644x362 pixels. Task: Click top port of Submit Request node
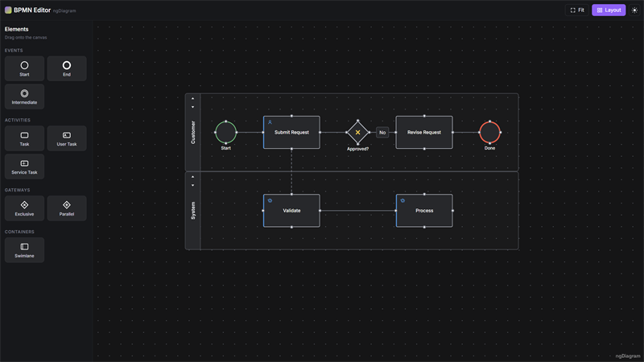[291, 116]
